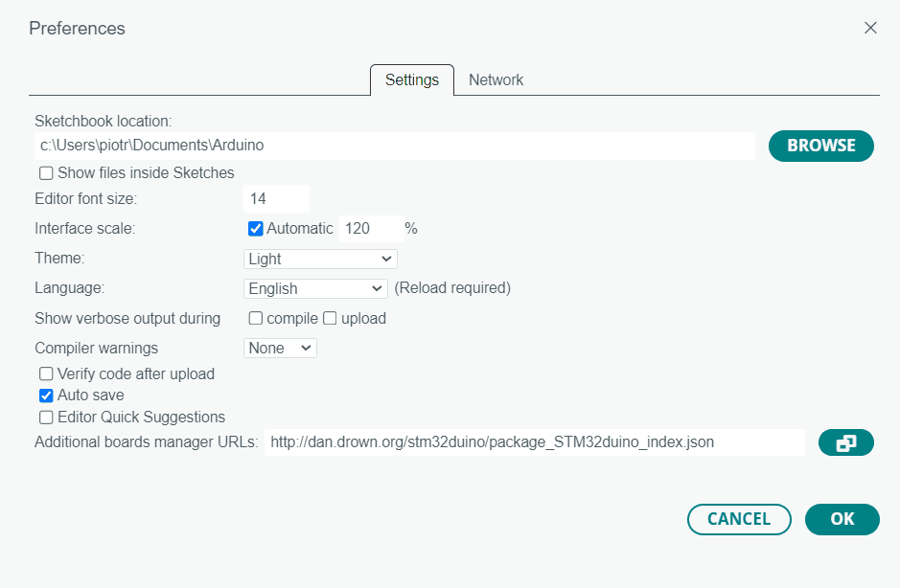
Task: Dismiss changes with CANCEL
Action: pos(739,519)
